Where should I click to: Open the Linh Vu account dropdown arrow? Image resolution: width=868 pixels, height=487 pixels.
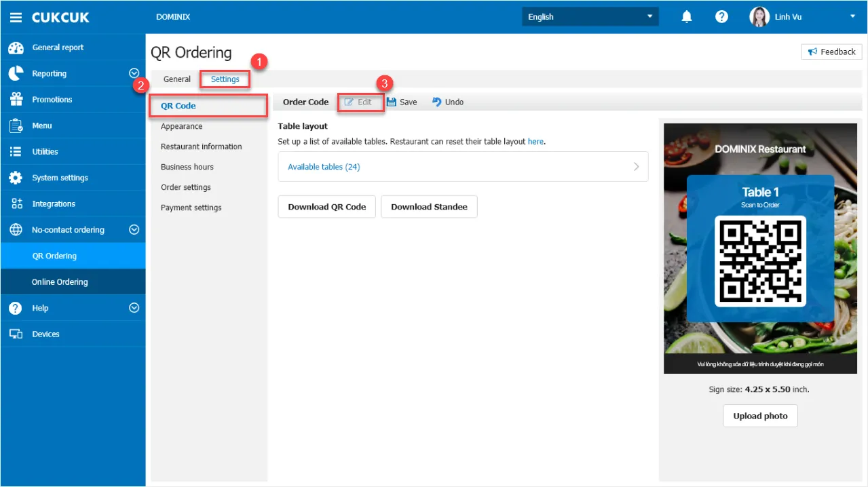(x=852, y=17)
